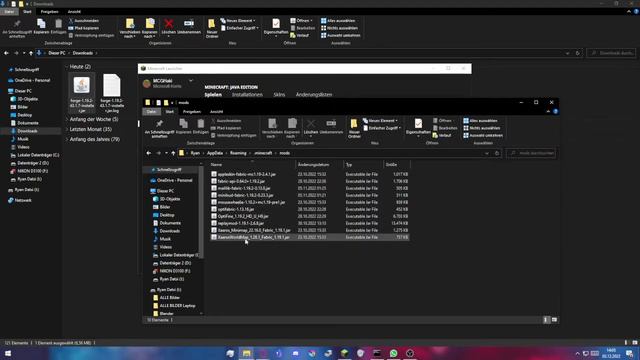Open File Explorer from the taskbar
This screenshot has height=360, width=640.
click(x=247, y=353)
